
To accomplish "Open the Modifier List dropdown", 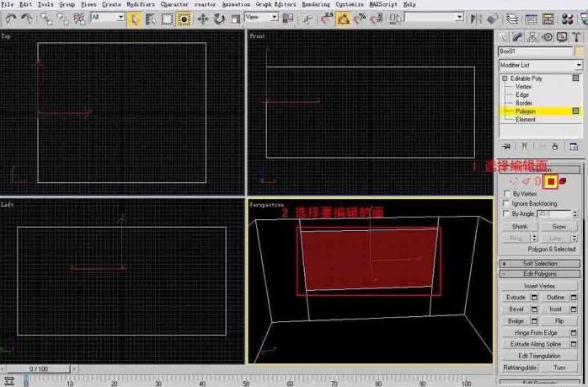I will pyautogui.click(x=540, y=65).
